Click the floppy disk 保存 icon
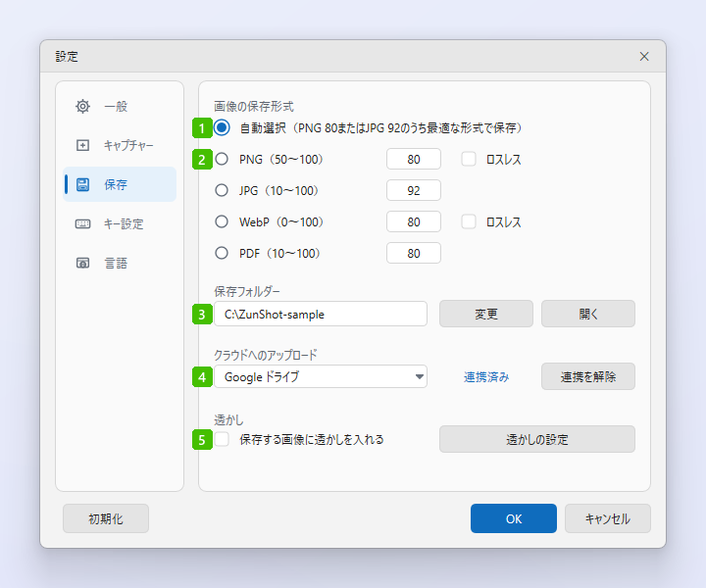Screen dimensions: 706x588 click(x=82, y=184)
